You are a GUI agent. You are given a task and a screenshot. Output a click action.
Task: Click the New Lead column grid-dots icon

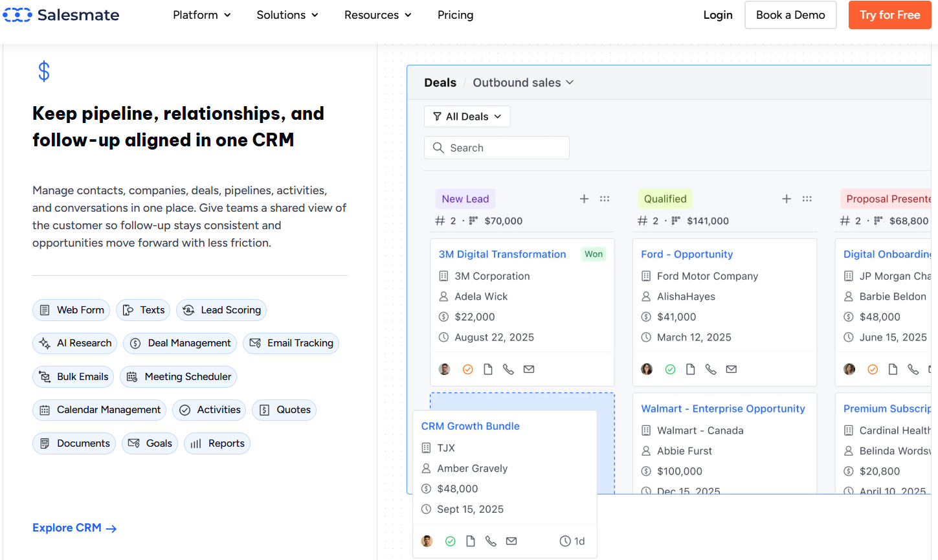point(605,199)
